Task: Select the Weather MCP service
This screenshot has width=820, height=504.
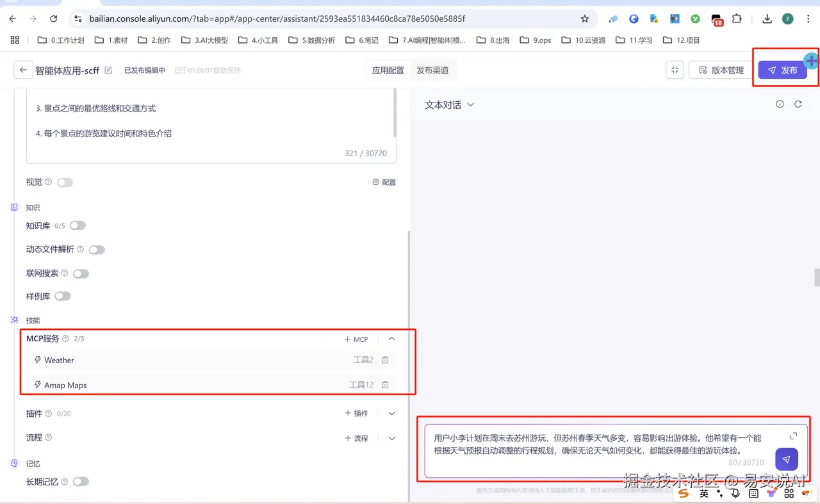Action: pos(211,360)
